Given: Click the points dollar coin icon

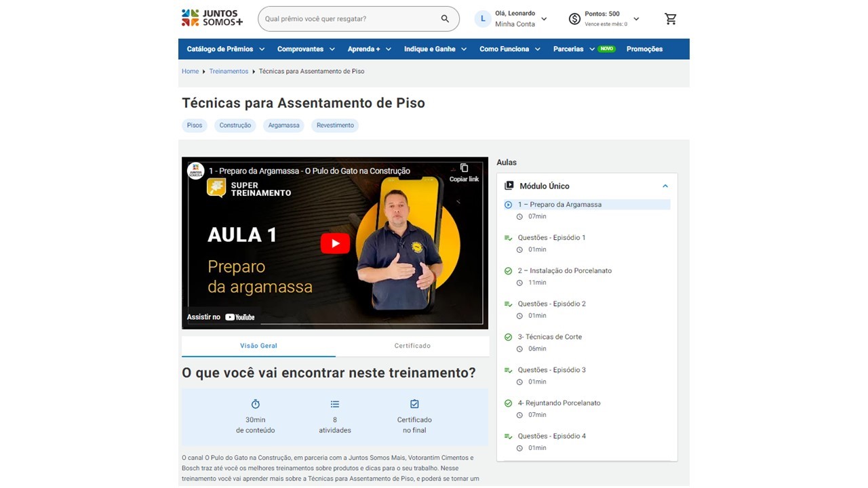Looking at the screenshot, I should tap(574, 19).
